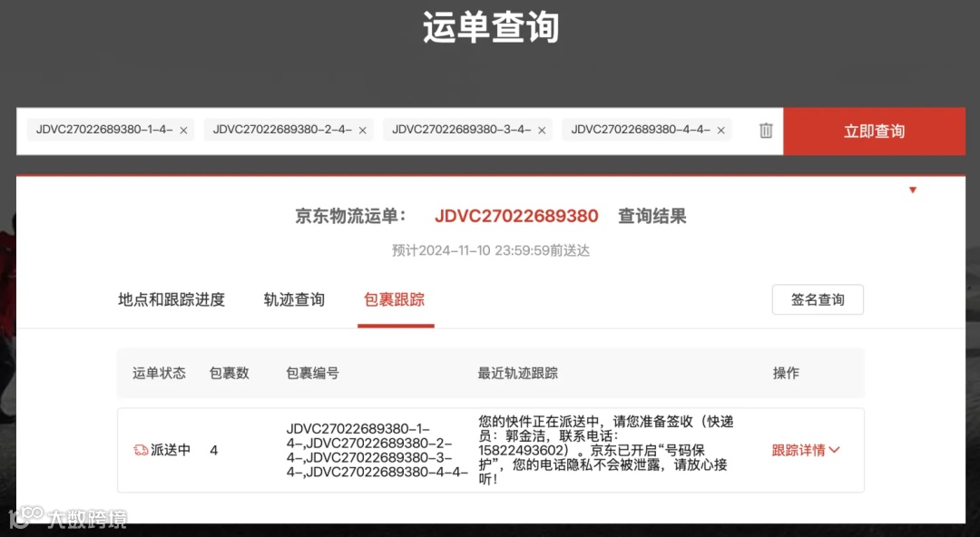This screenshot has height=537, width=980.
Task: Remove the JDVC27022689380-2-4- tag
Action: 362,131
